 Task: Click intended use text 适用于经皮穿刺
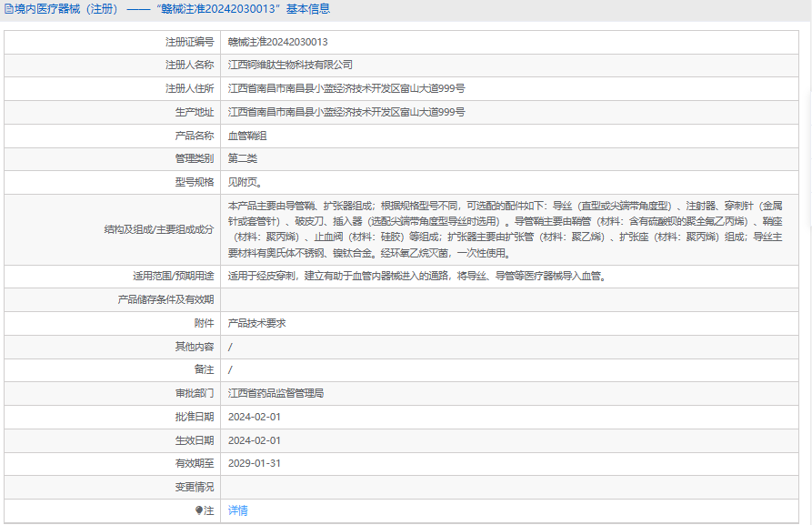pyautogui.click(x=417, y=276)
